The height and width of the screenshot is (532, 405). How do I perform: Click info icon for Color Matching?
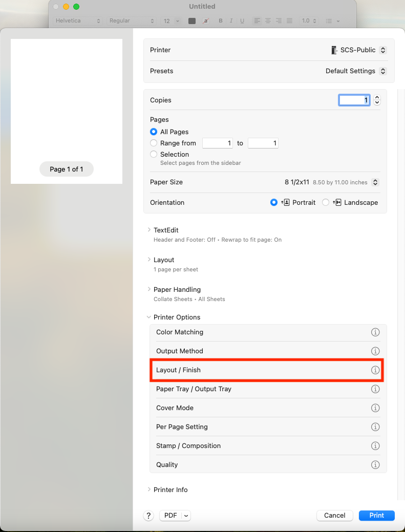pyautogui.click(x=375, y=332)
